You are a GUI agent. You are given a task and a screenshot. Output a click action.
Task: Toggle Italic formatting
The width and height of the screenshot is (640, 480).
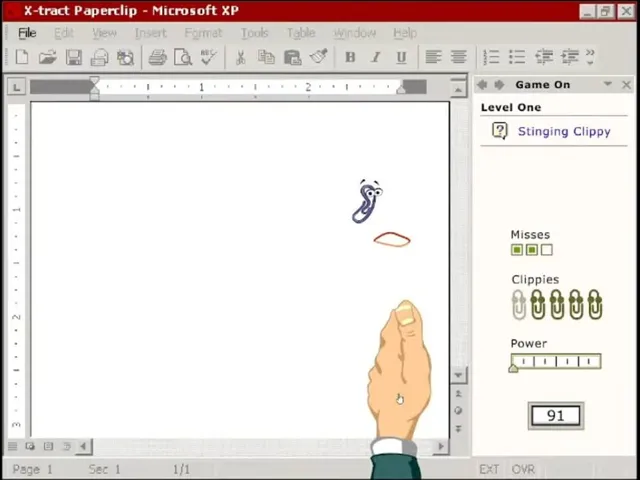point(376,57)
